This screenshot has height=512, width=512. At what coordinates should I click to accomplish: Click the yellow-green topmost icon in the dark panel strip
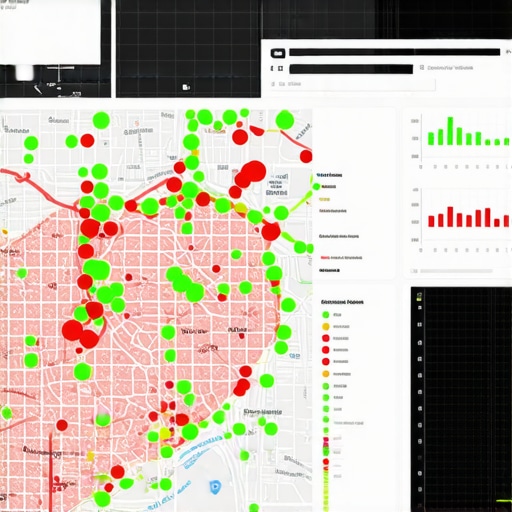[x=420, y=296]
